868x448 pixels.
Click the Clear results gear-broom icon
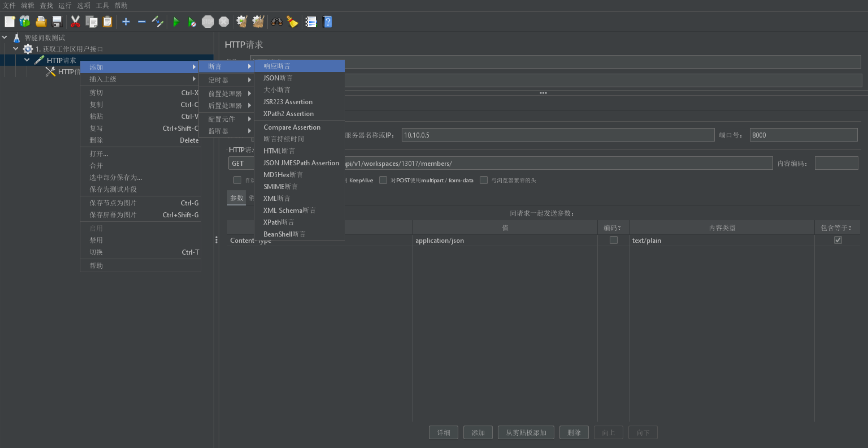pos(242,22)
